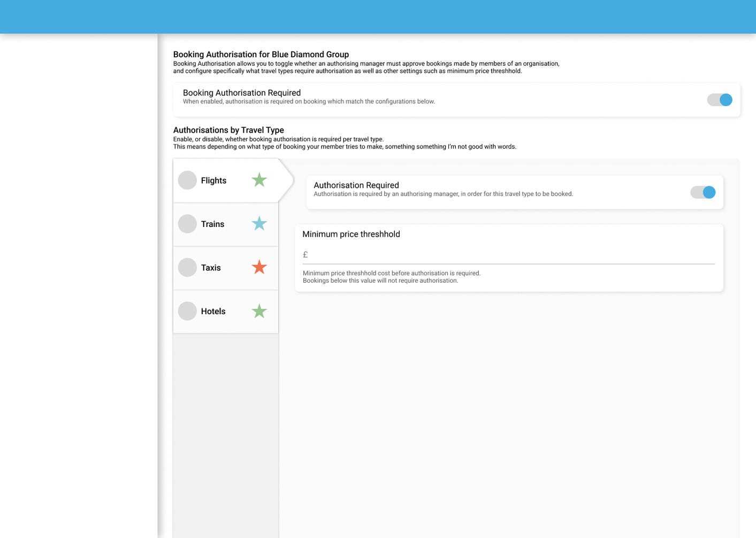The width and height of the screenshot is (756, 538).
Task: Click the gray circle icon next to Trains
Action: pyautogui.click(x=187, y=224)
